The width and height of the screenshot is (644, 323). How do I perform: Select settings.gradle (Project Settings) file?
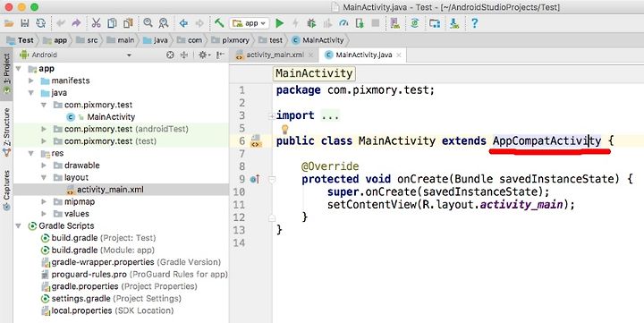pos(111,298)
